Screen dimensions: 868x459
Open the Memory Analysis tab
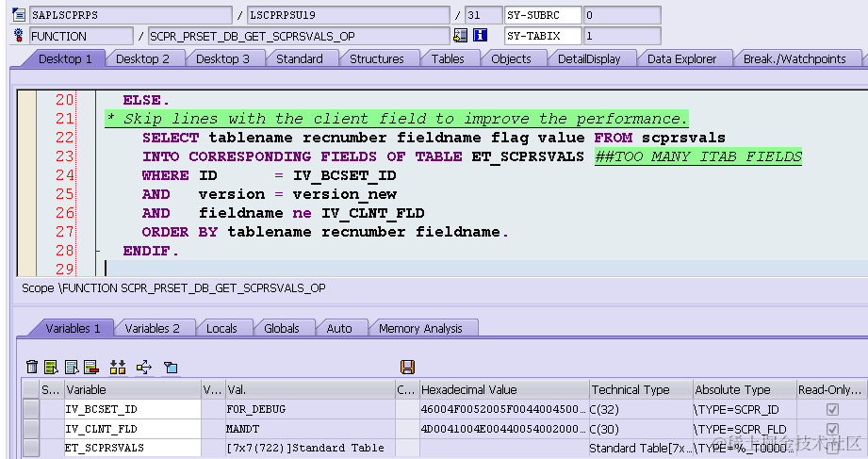coord(420,328)
